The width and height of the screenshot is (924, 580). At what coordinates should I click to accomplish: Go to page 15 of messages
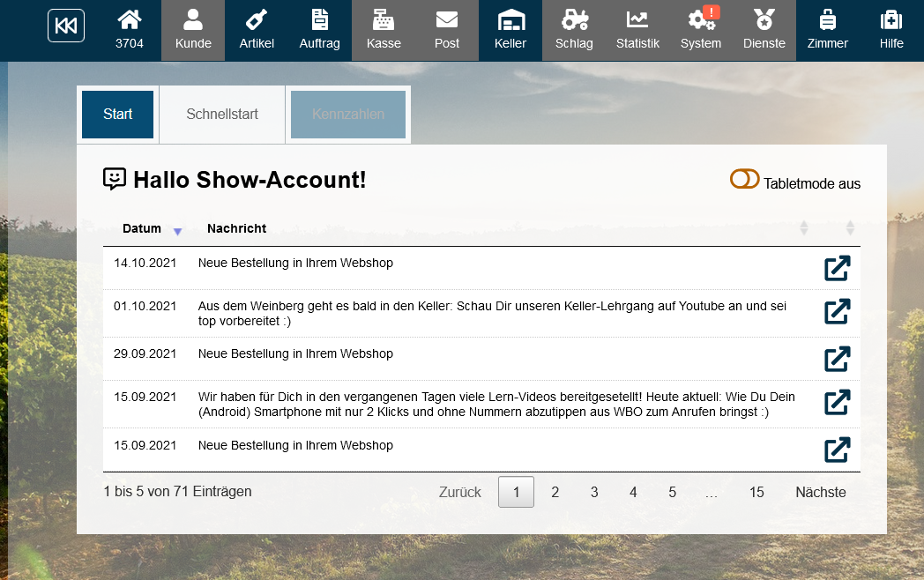pos(756,492)
